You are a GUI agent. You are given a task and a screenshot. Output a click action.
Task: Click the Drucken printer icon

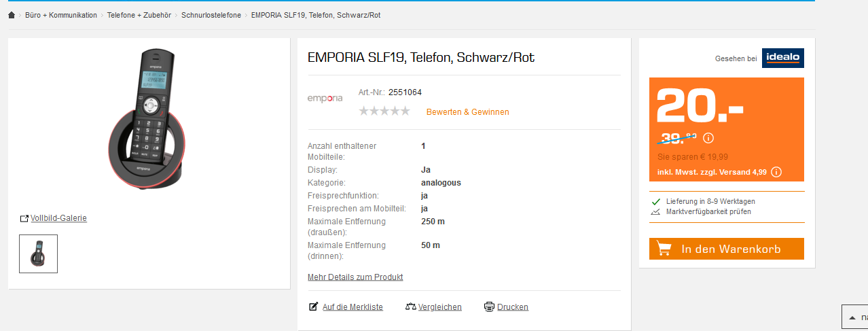489,307
